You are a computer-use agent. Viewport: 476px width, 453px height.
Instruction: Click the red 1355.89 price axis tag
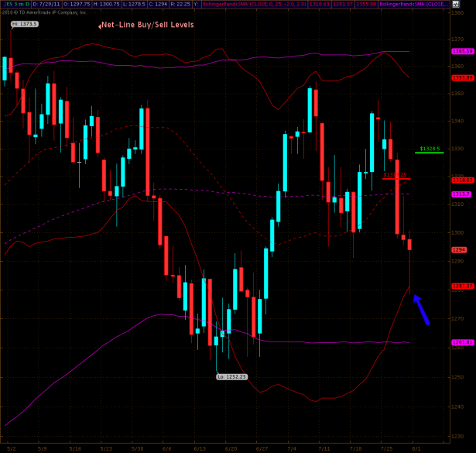462,77
